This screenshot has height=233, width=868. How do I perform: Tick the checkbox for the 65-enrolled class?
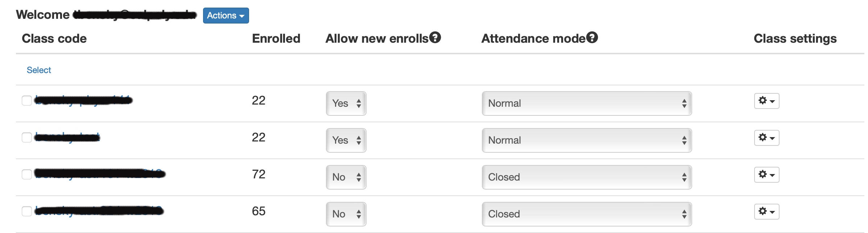pos(27,211)
